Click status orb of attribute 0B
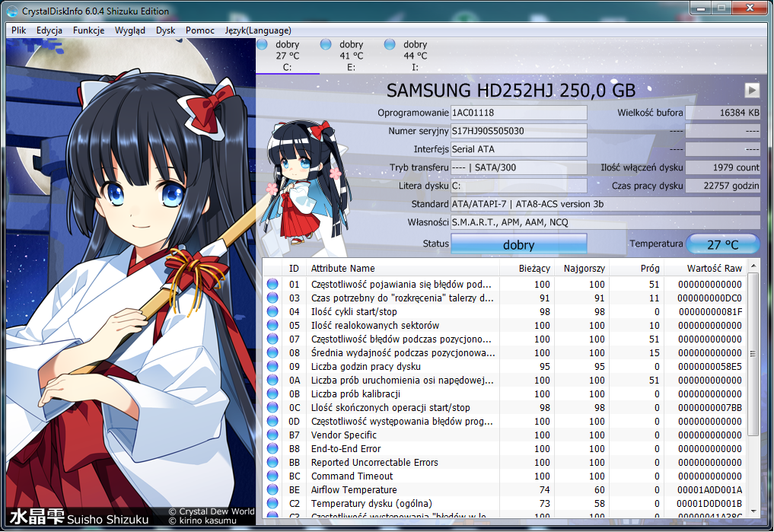This screenshot has width=774, height=532. (x=272, y=393)
